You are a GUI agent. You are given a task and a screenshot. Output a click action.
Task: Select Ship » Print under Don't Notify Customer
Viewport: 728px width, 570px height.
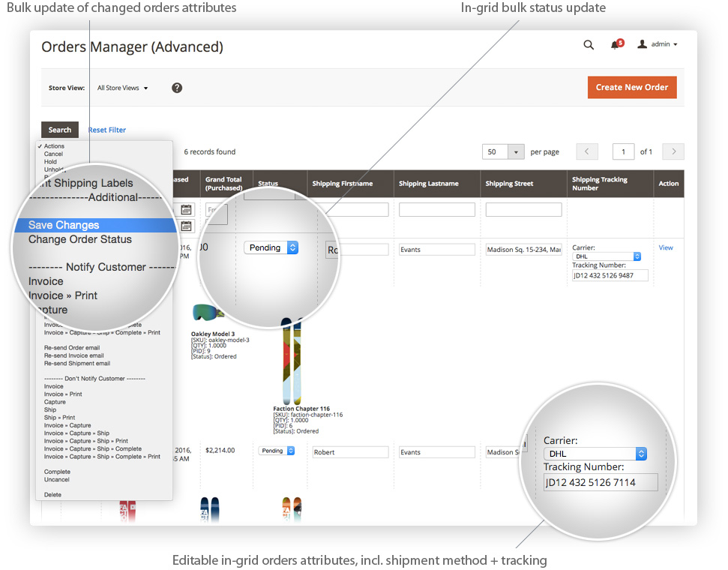point(59,418)
